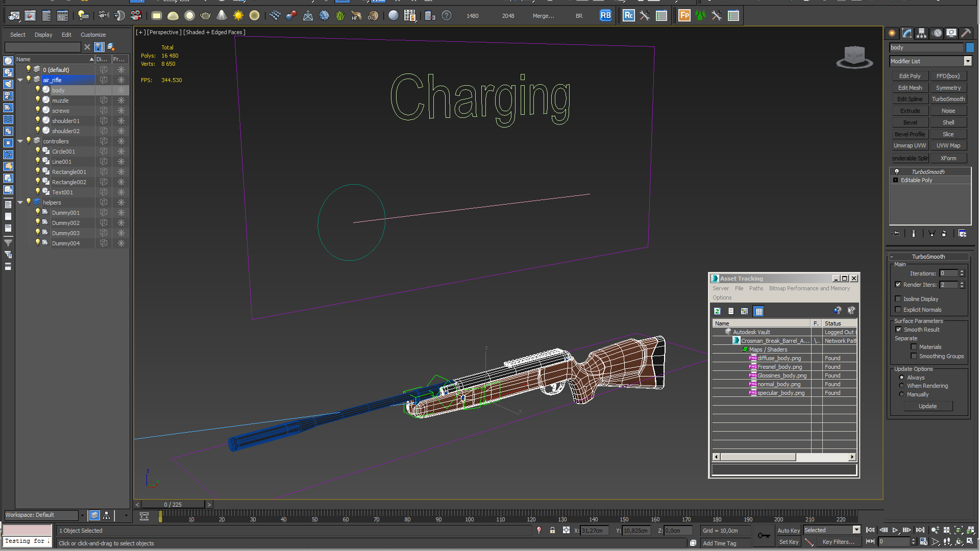Screen dimensions: 980x551
Task: Open the Selected key mode dropdown
Action: point(856,530)
